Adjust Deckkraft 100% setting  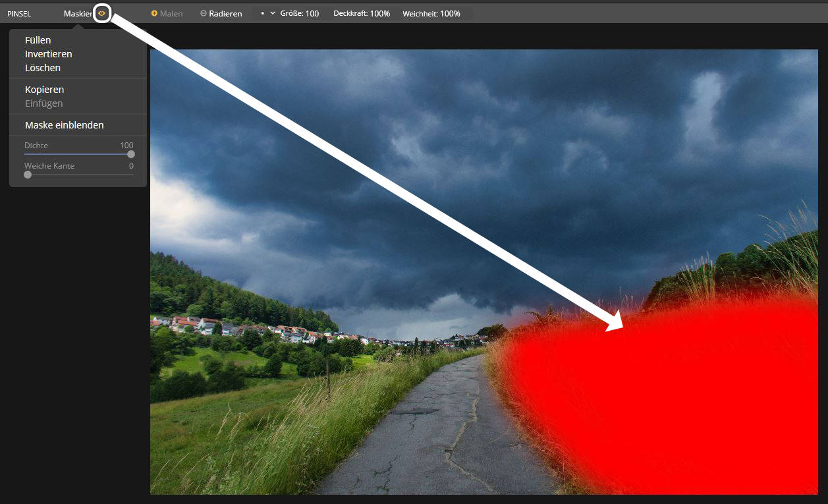[362, 13]
